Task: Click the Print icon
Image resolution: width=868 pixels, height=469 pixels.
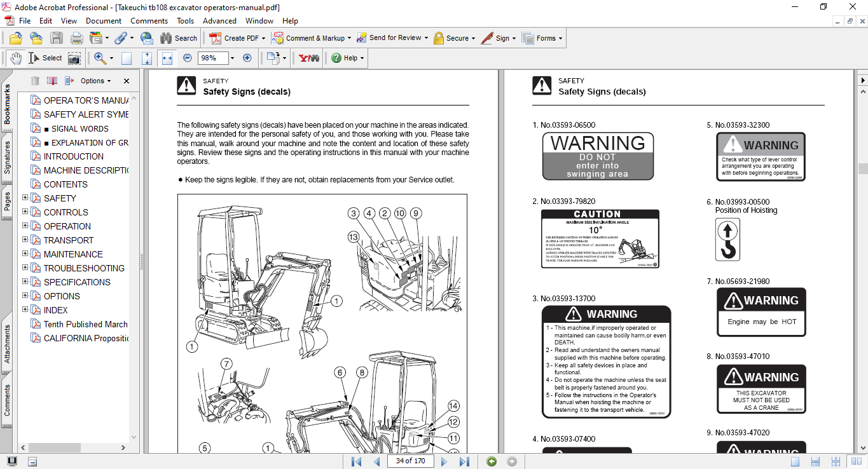Action: [x=76, y=38]
